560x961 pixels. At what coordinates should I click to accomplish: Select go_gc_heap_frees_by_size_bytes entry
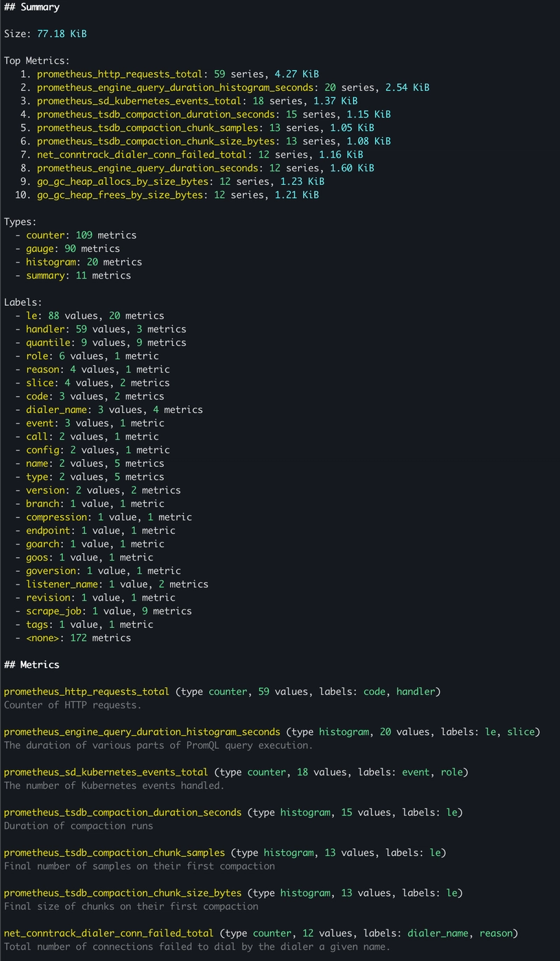tap(113, 195)
